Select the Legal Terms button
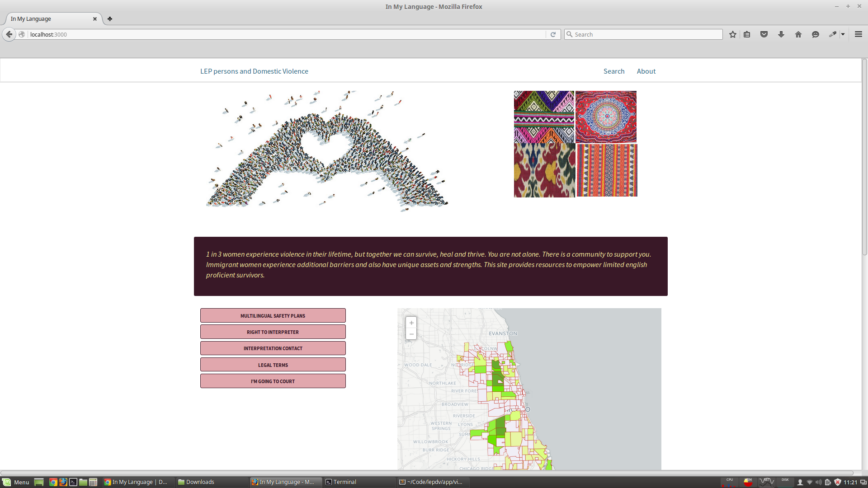The width and height of the screenshot is (868, 488). coord(273,365)
